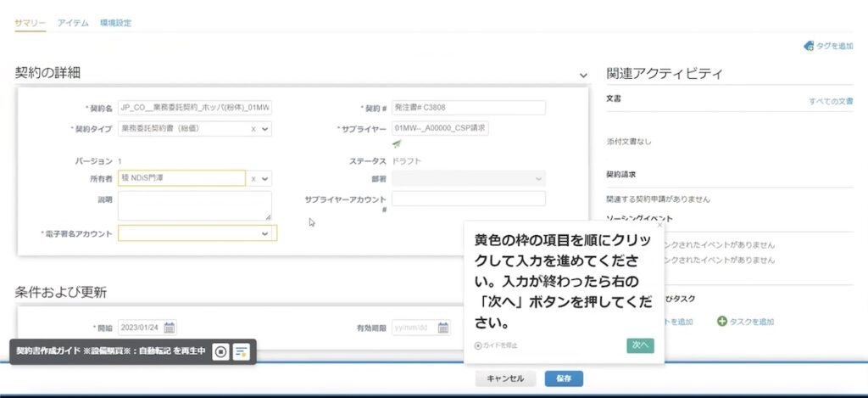Click the tag icon beside タグを追加
This screenshot has height=398, width=868.
809,46
